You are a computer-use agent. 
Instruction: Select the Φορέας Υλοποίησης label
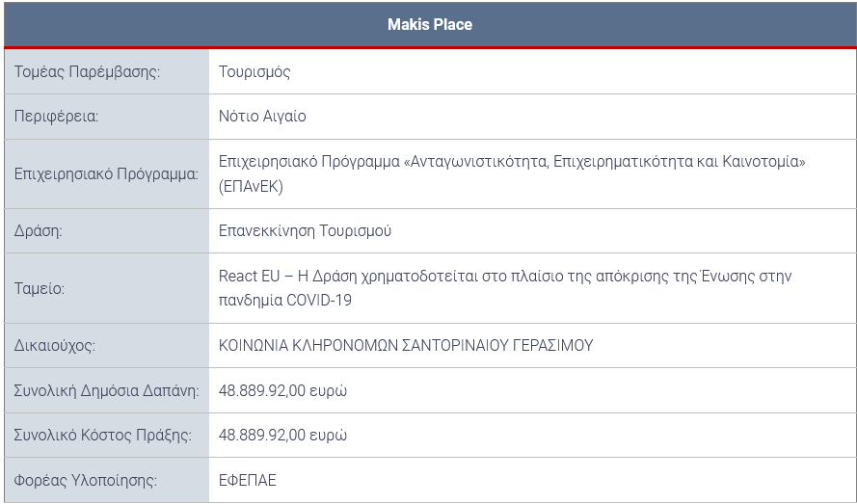point(85,481)
